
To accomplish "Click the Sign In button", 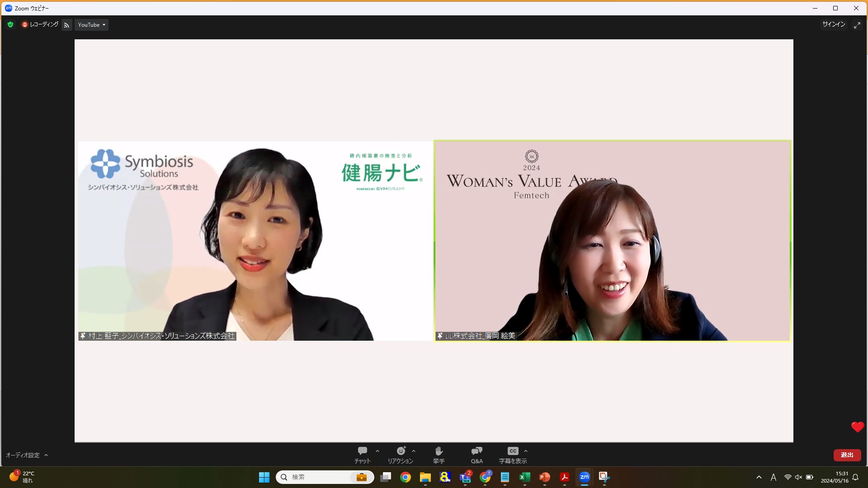I will point(833,24).
